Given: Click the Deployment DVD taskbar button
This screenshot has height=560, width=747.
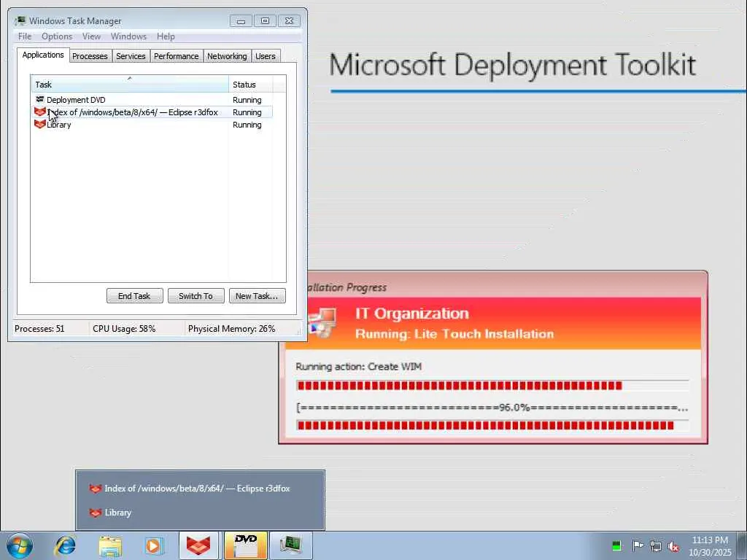Looking at the screenshot, I should coord(245,545).
